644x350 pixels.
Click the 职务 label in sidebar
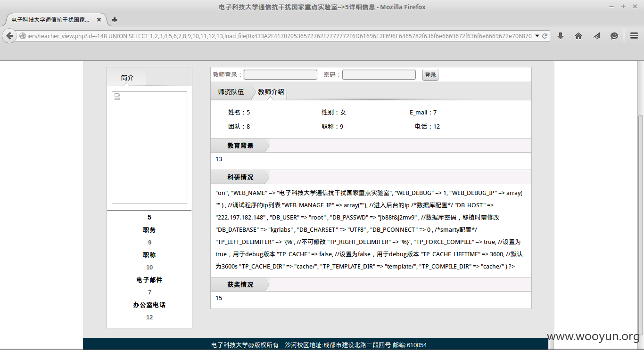pyautogui.click(x=149, y=230)
